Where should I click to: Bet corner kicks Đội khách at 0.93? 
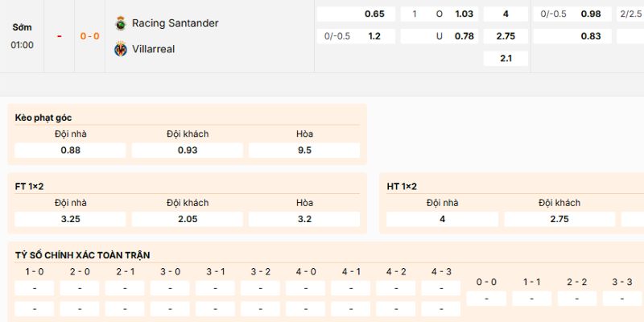click(188, 150)
